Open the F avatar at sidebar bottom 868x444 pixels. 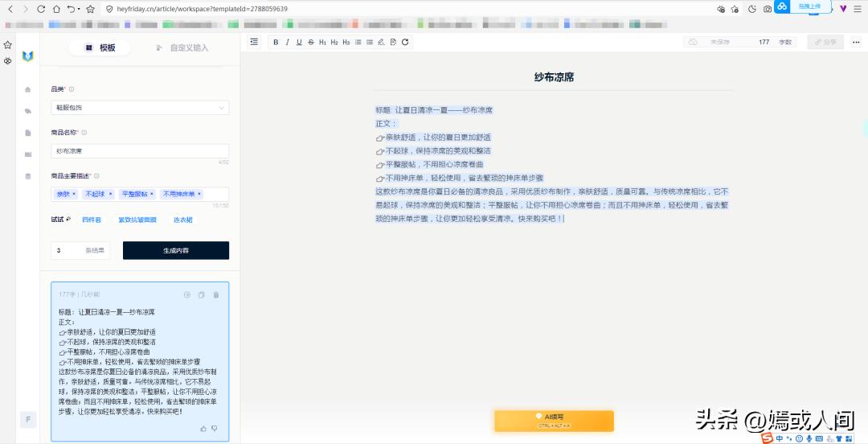click(x=27, y=420)
